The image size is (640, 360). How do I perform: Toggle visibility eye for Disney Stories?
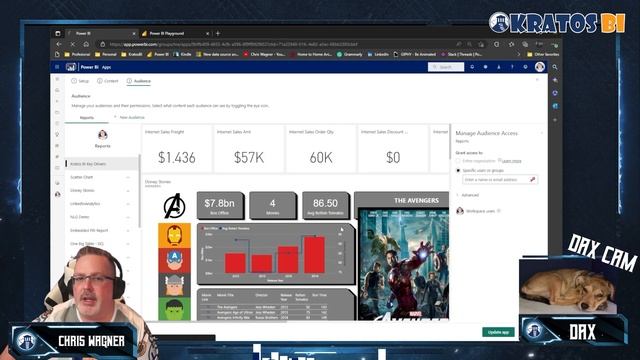128,191
